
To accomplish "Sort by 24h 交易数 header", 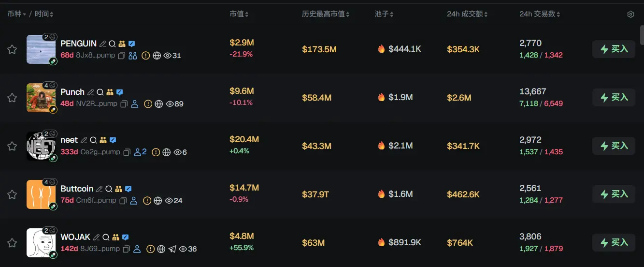I will (x=540, y=14).
